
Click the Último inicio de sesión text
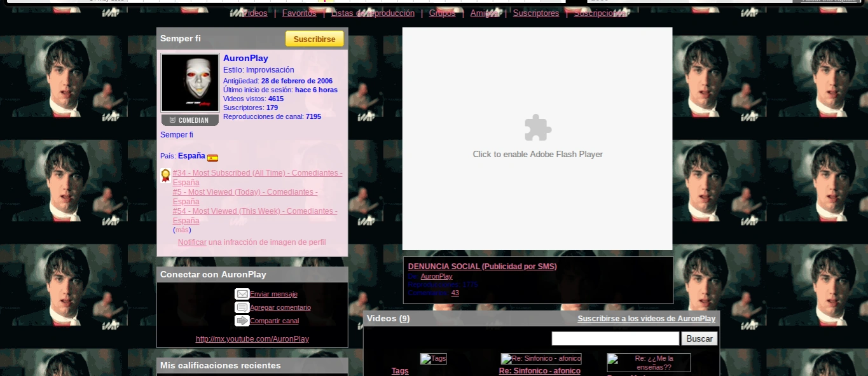click(x=280, y=90)
